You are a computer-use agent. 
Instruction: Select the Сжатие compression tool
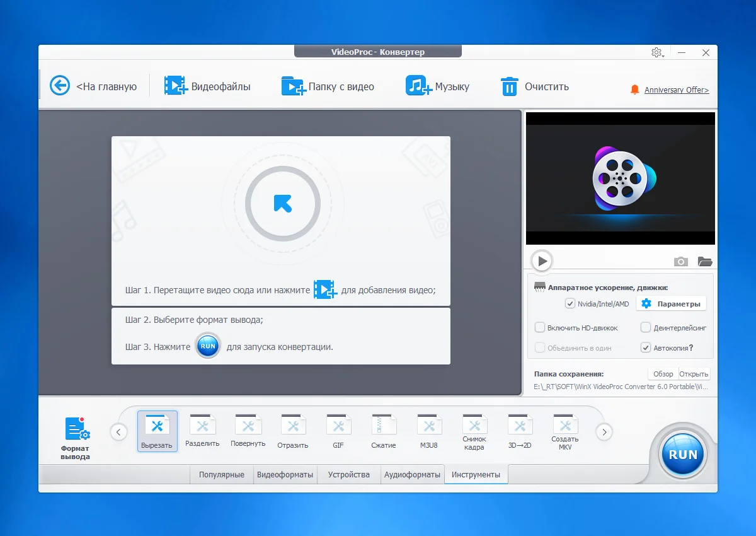[384, 426]
